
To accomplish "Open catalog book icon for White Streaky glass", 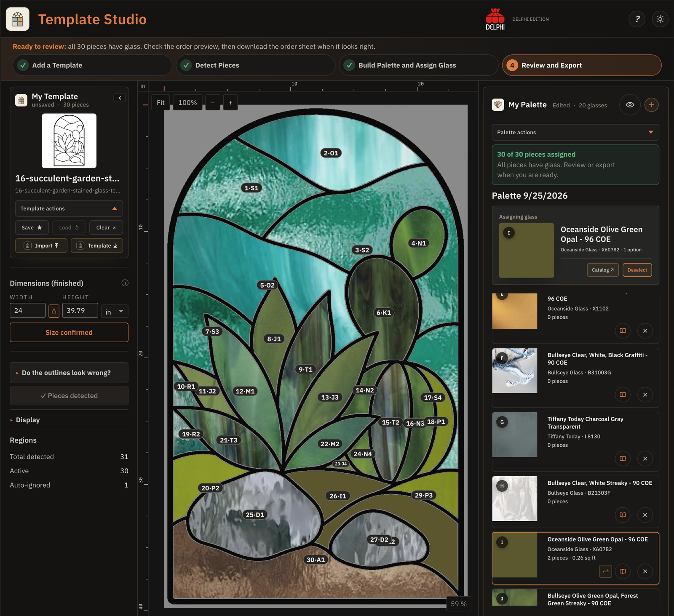I will 623,515.
